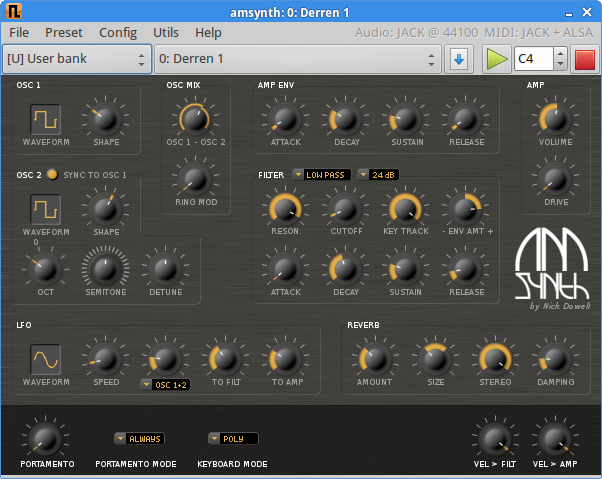Click the OSC 1 Shape knob
This screenshot has width=602, height=479.
(x=106, y=119)
